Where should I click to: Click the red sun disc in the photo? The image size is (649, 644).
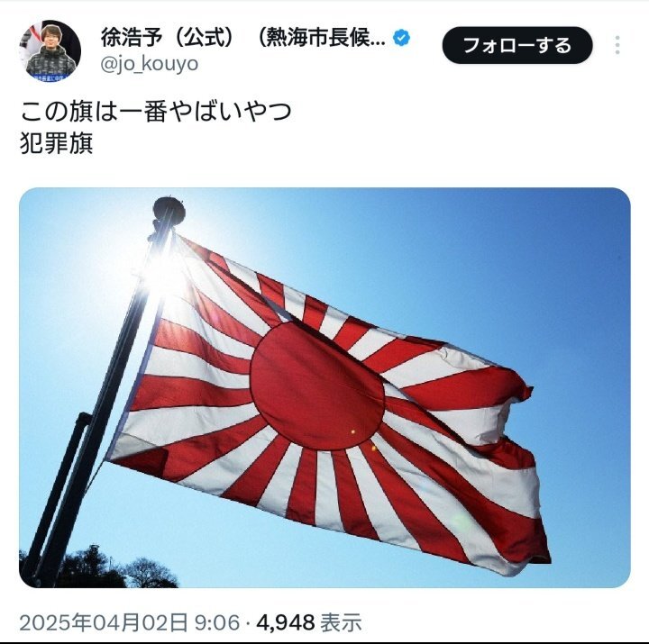click(317, 385)
